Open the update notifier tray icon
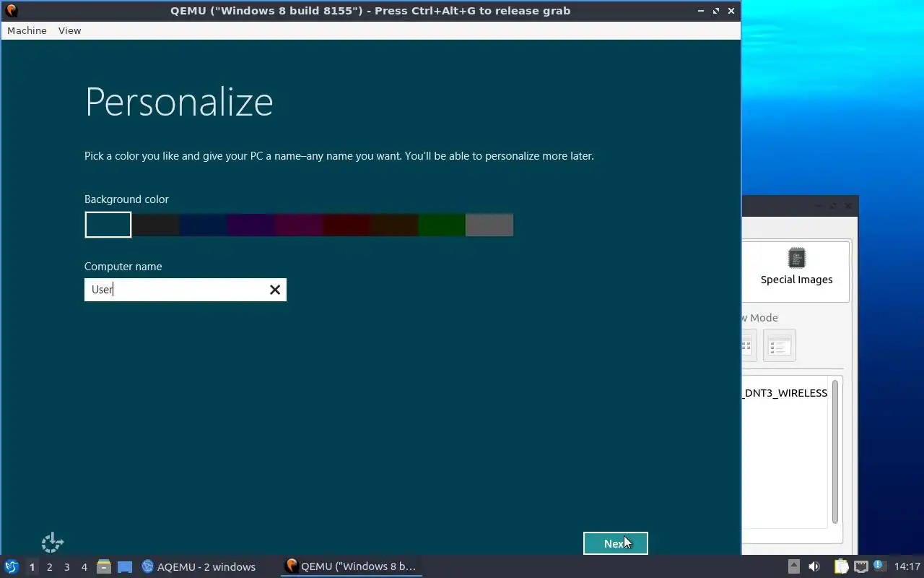924x578 pixels. [x=879, y=566]
